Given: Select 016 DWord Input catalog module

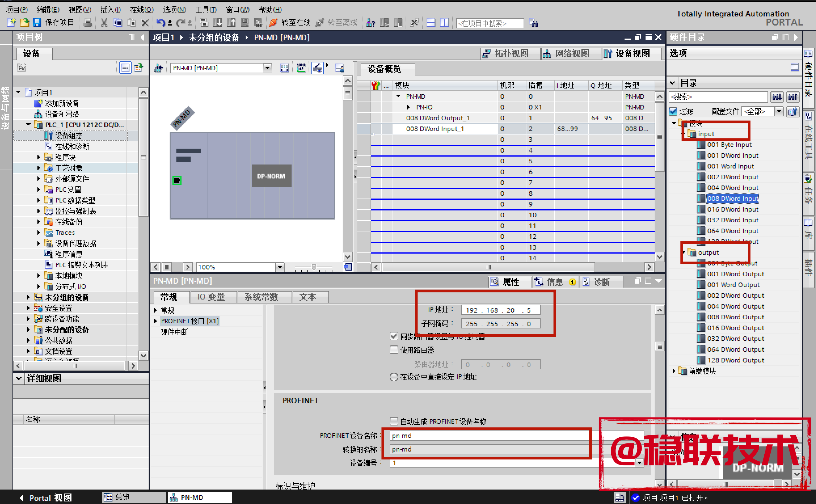Looking at the screenshot, I should (733, 209).
